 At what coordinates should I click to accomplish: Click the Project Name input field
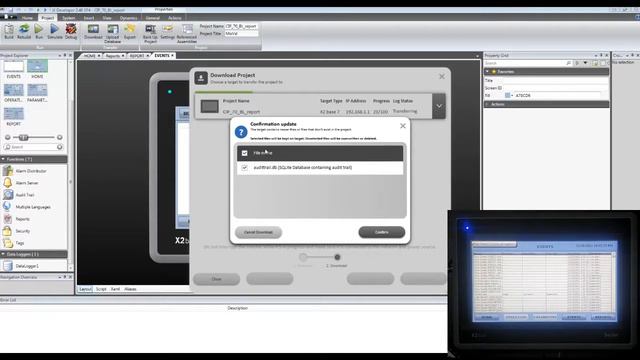[241, 26]
